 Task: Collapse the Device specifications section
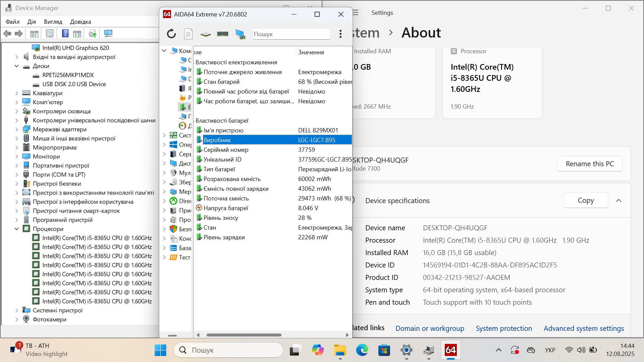coord(619,200)
